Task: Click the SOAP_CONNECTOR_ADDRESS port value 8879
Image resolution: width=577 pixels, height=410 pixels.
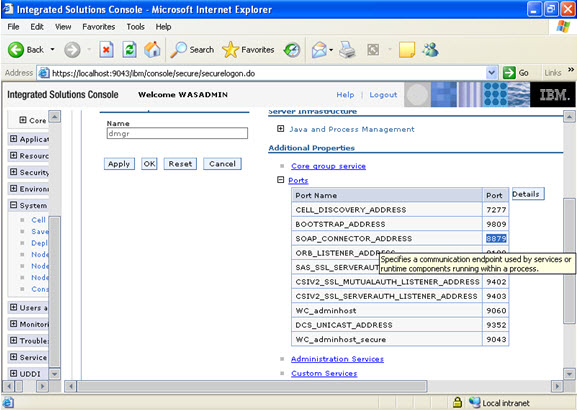Action: tap(496, 238)
